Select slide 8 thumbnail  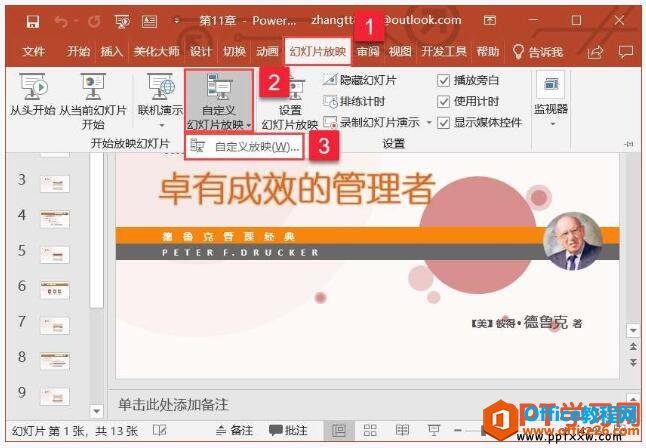coord(55,361)
